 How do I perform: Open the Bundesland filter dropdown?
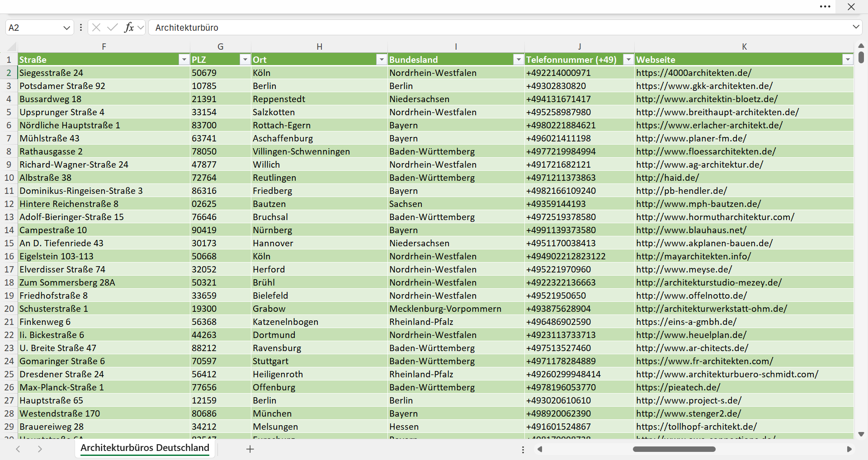(x=518, y=60)
